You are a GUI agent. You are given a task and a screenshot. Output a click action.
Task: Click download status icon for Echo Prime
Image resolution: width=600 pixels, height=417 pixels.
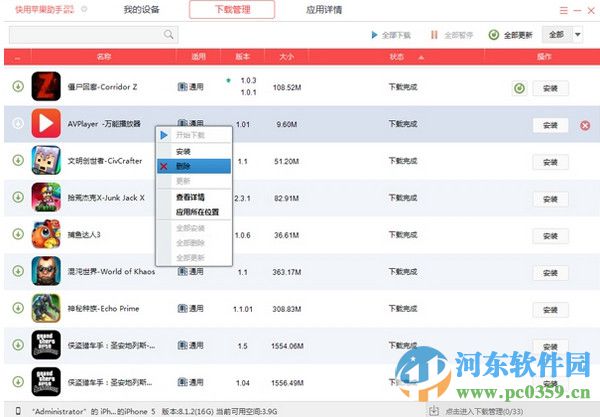[18, 308]
